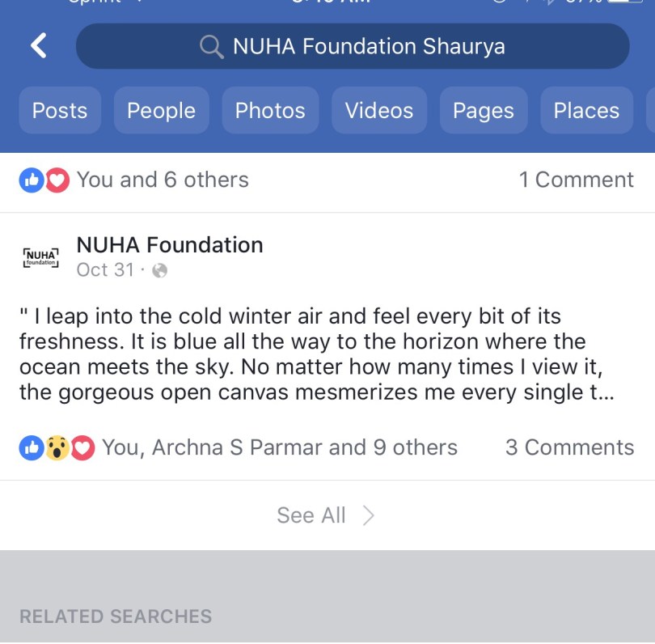
Task: Tap the back arrow icon
Action: tap(39, 46)
